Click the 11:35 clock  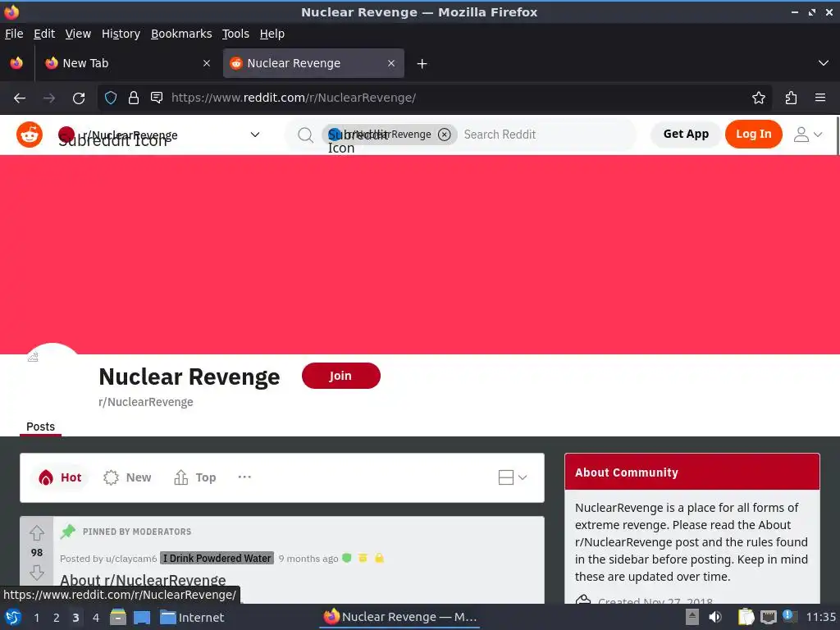(820, 617)
